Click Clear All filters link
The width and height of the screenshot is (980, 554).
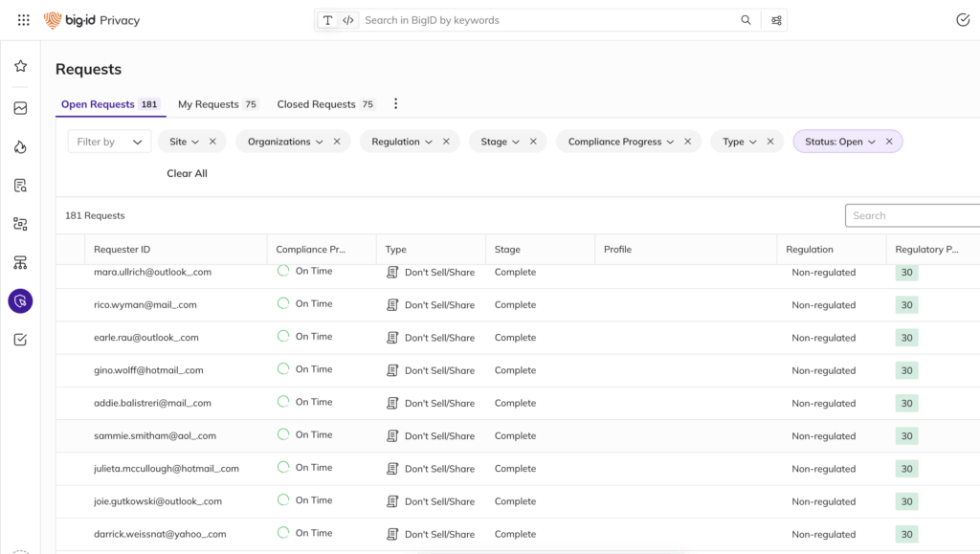[187, 173]
